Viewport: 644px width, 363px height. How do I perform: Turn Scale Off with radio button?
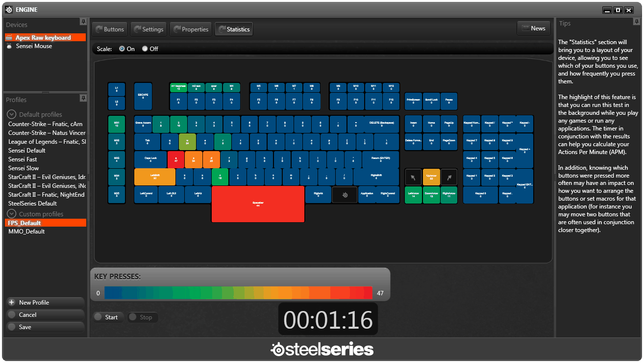coord(145,49)
